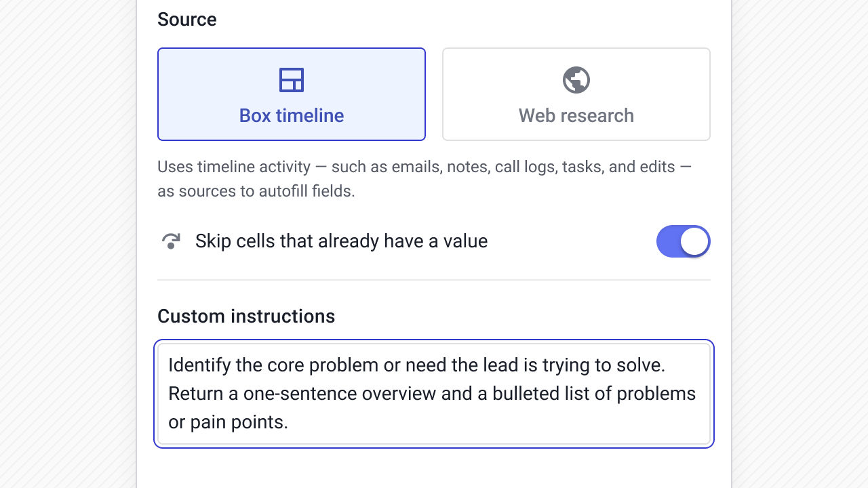Screen dimensions: 868x488
Task: Click the Custom instructions heading
Action: click(x=246, y=316)
